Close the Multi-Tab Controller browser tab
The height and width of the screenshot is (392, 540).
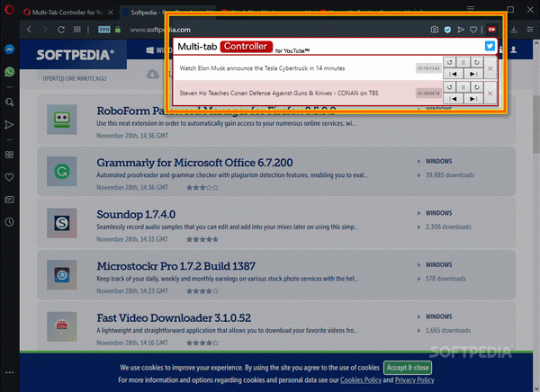pyautogui.click(x=111, y=12)
